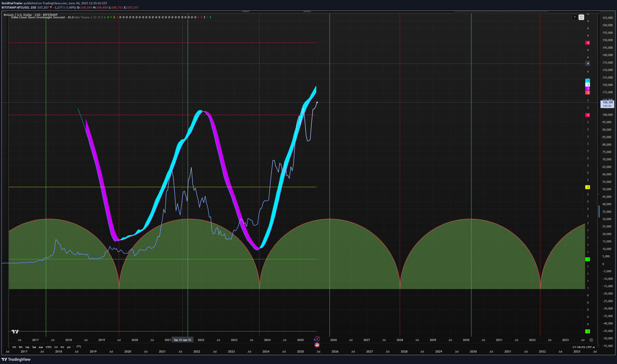The height and width of the screenshot is (364, 617).
Task: Click the GoldHatTrader author name
Action: point(12,3)
